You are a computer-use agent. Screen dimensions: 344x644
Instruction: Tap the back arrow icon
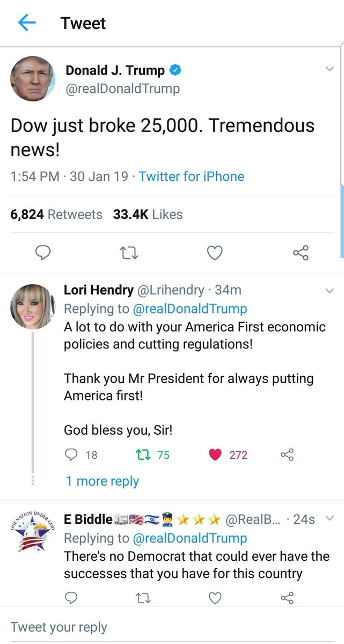click(x=27, y=23)
